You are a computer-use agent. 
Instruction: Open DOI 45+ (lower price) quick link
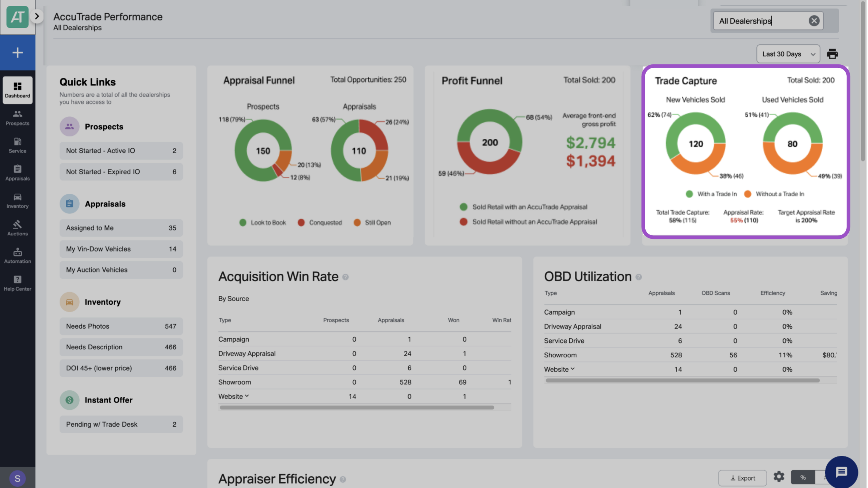coord(121,368)
